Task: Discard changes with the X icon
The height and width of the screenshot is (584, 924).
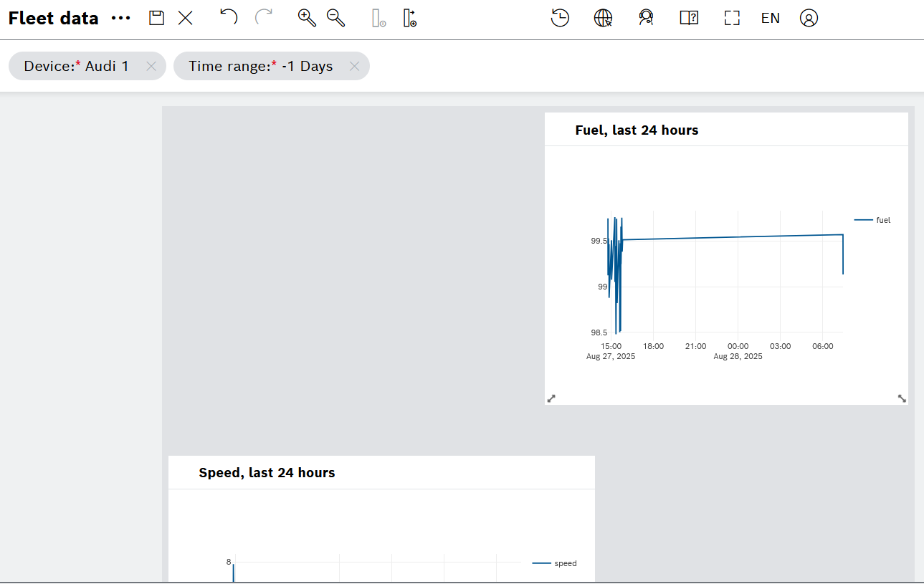Action: point(186,19)
